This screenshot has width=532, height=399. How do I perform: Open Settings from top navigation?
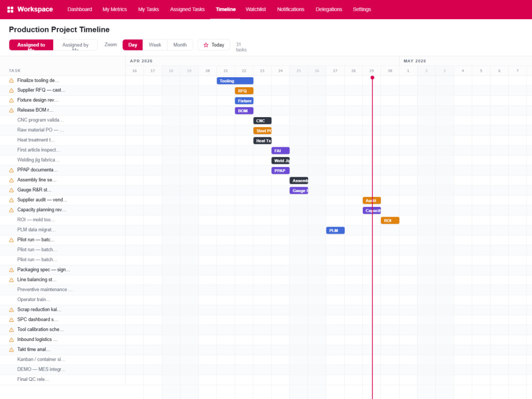362,10
